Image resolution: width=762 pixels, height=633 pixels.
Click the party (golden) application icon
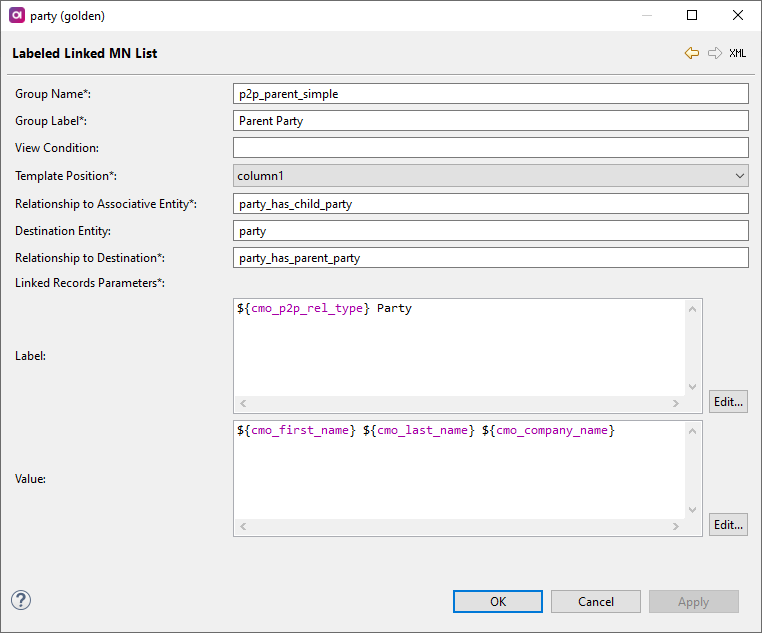click(x=15, y=15)
